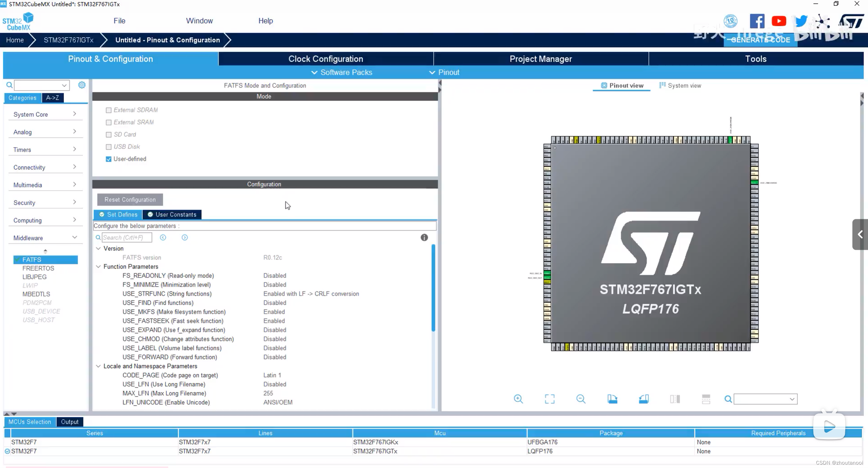Enable the USB Disk checkbox

(108, 146)
